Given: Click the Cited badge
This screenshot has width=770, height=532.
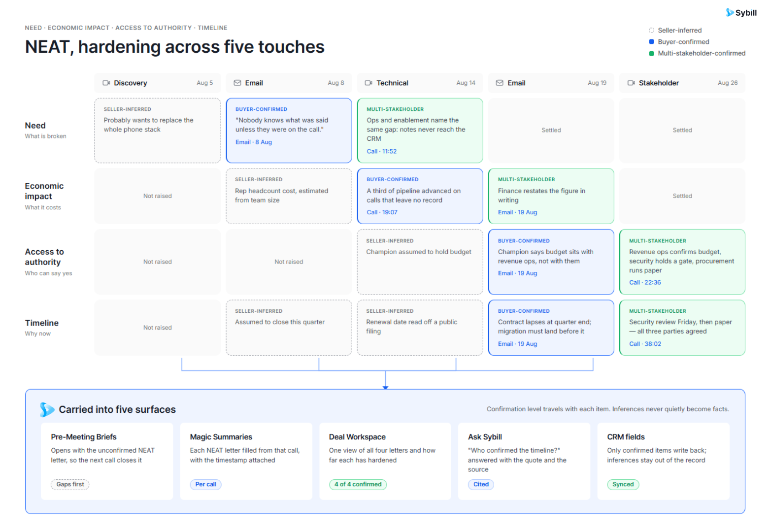Looking at the screenshot, I should click(x=481, y=484).
